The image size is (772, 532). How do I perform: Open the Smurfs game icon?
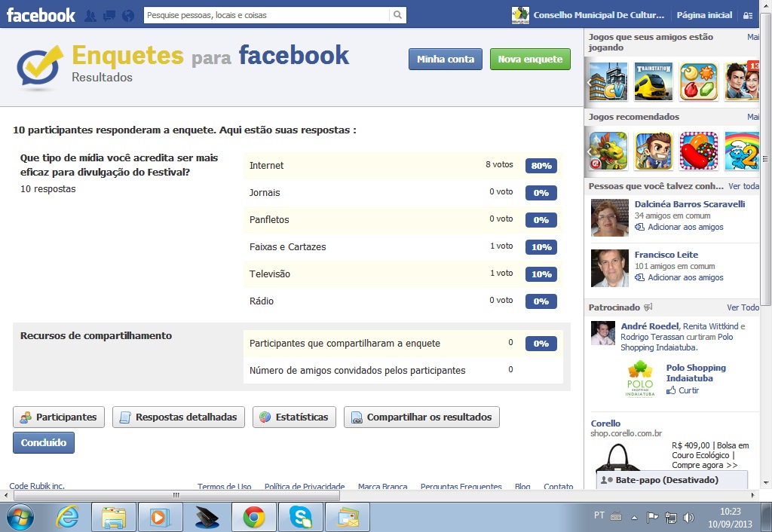[742, 151]
